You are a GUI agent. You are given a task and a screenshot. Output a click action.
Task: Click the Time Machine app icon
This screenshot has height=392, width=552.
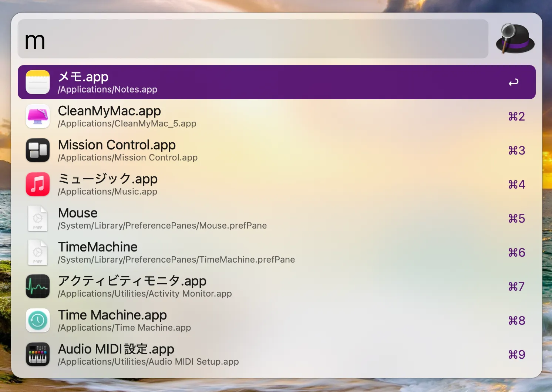[38, 320]
